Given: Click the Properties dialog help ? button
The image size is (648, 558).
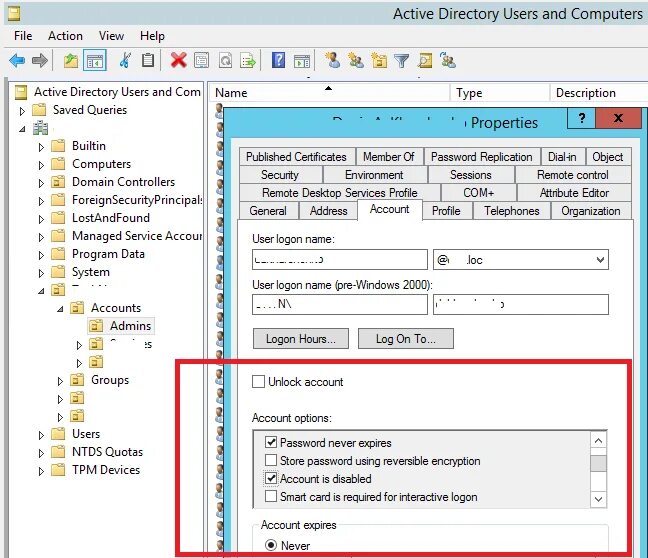Looking at the screenshot, I should click(581, 119).
